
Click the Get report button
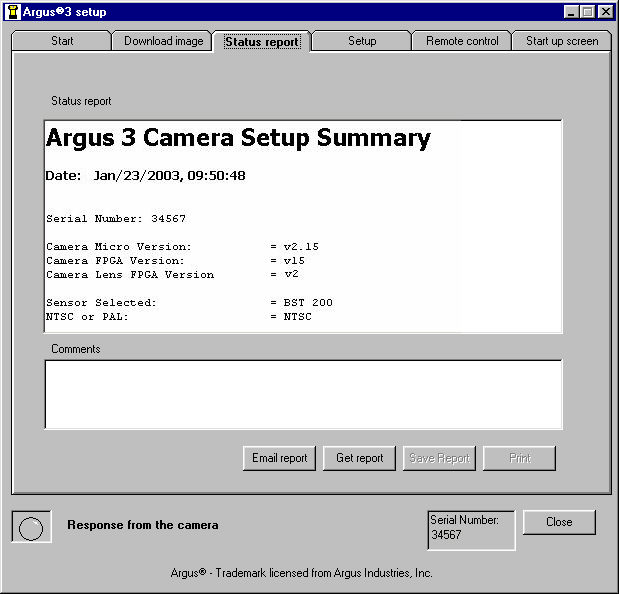click(359, 458)
